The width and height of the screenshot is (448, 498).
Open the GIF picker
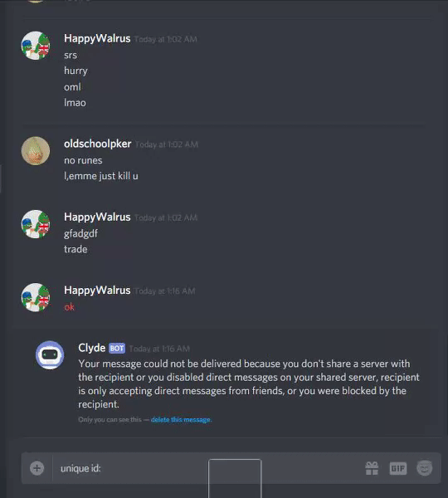point(398,468)
